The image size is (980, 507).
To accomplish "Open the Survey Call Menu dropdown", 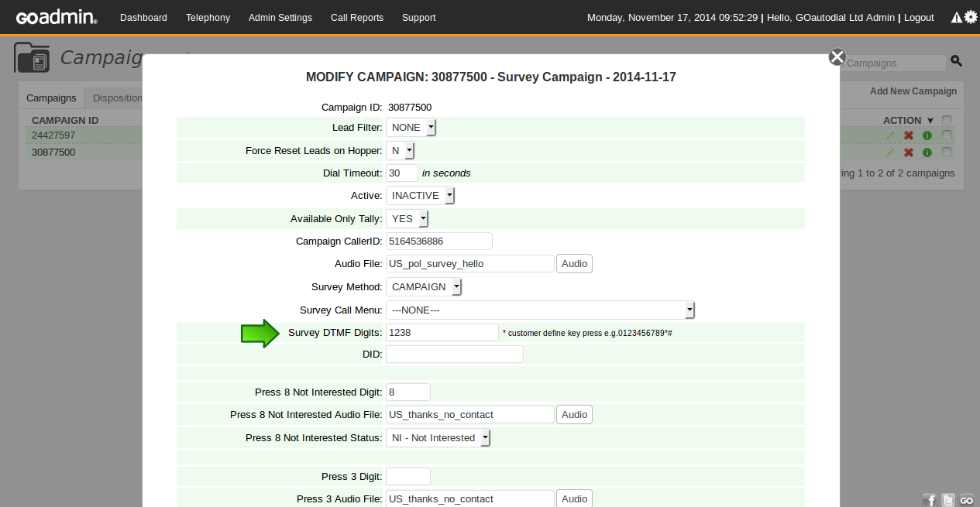I will point(541,310).
